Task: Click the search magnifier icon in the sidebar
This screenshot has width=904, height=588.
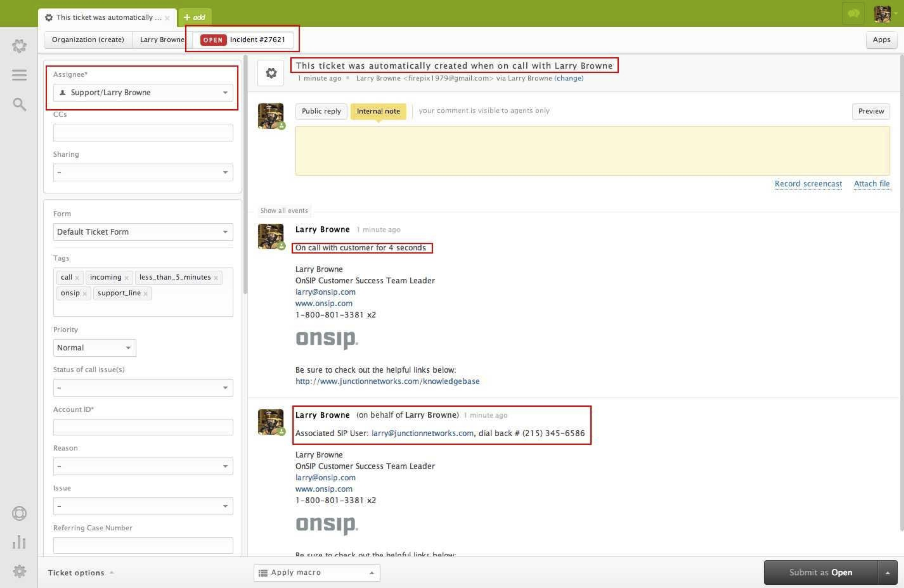Action: pos(19,104)
